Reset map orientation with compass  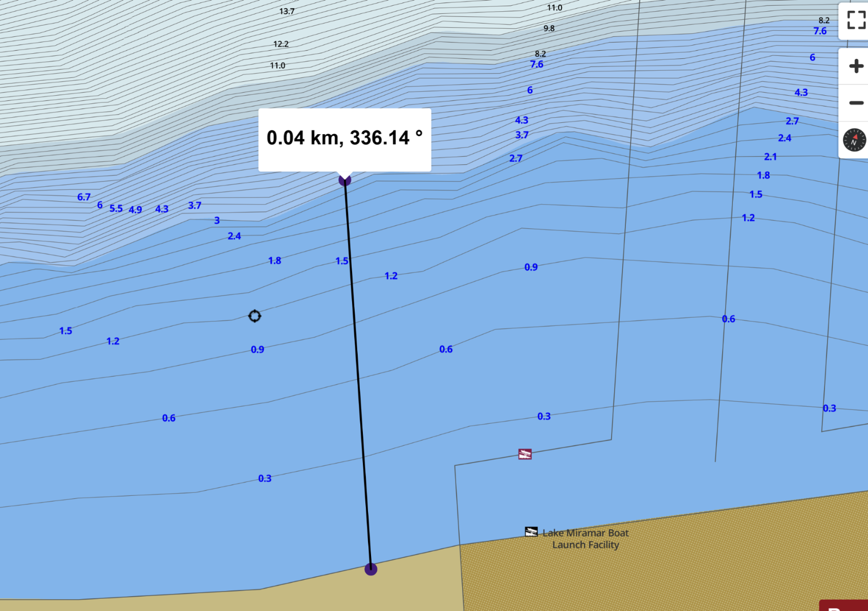click(854, 140)
